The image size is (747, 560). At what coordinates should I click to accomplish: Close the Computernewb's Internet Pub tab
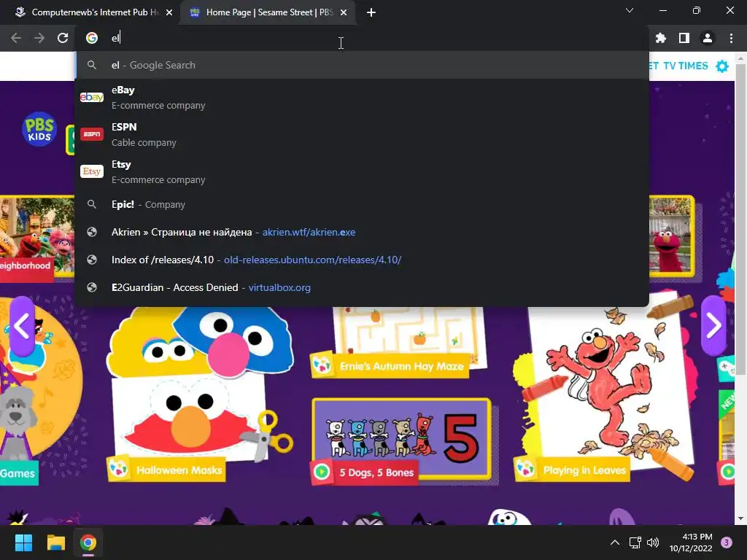point(169,12)
